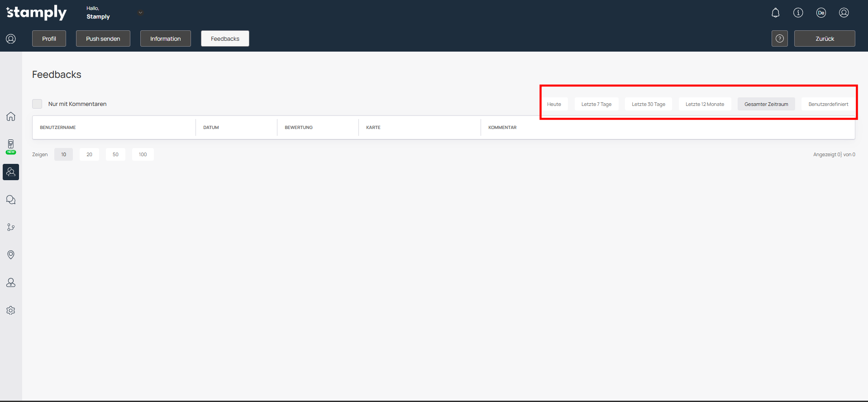Click the question mark help icon
The image size is (868, 402).
coord(779,38)
